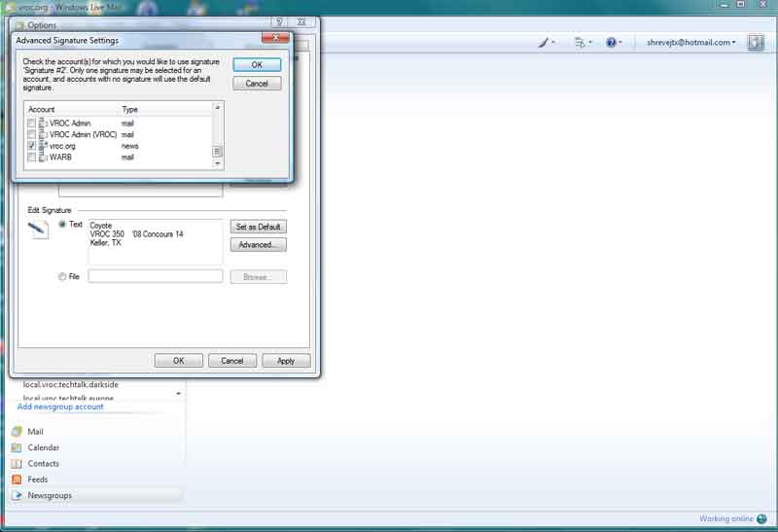Check the VROC Admin account checkbox
Screen dimensions: 778x532
point(32,124)
